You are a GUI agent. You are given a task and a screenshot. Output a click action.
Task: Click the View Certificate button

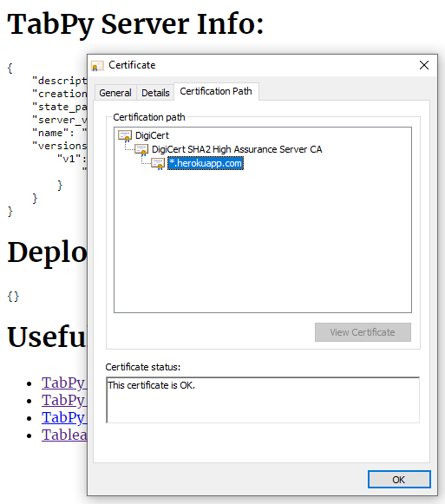[363, 332]
